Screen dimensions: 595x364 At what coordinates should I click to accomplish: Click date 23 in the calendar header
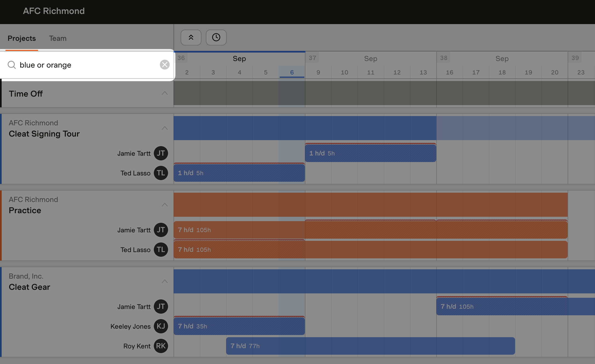pyautogui.click(x=581, y=72)
